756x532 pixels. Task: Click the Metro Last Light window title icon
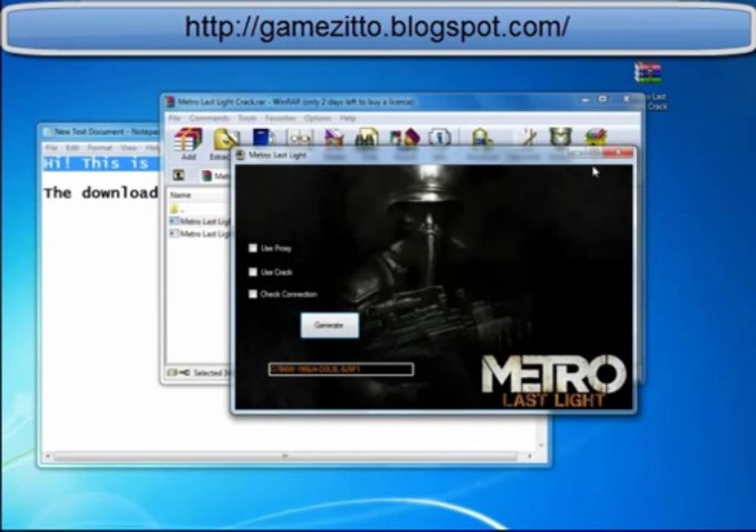pos(240,154)
